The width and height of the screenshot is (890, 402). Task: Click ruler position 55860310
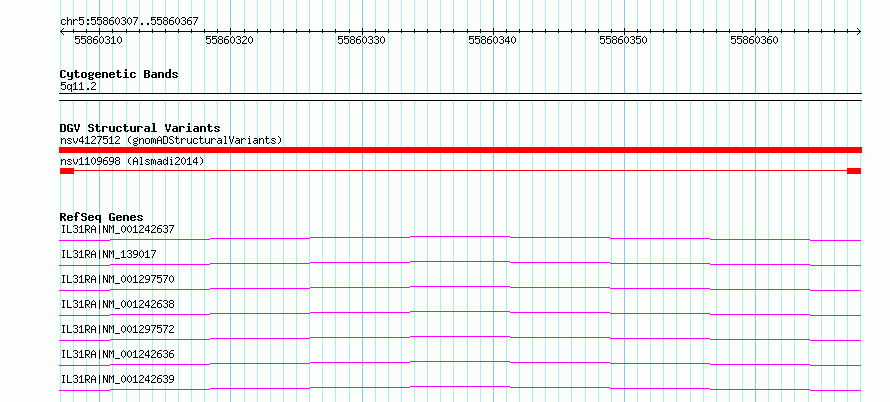(98, 41)
